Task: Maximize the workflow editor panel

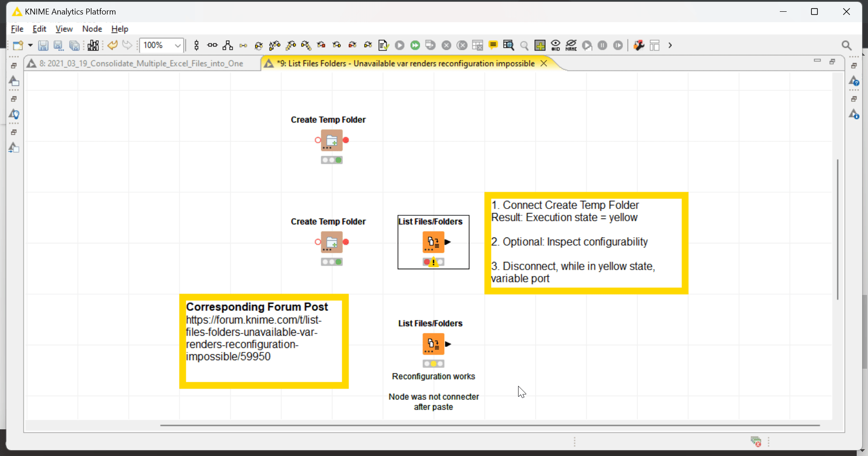Action: click(x=832, y=62)
